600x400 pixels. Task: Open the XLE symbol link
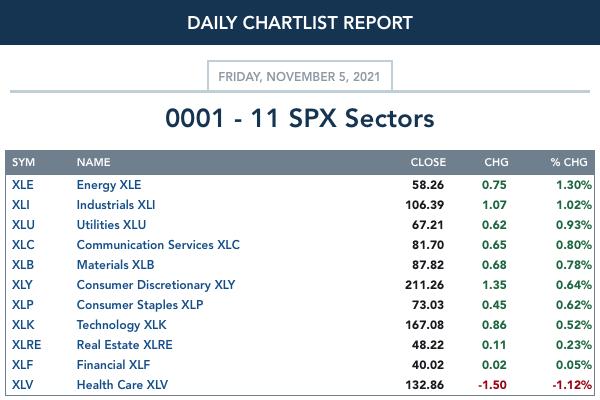coord(23,185)
